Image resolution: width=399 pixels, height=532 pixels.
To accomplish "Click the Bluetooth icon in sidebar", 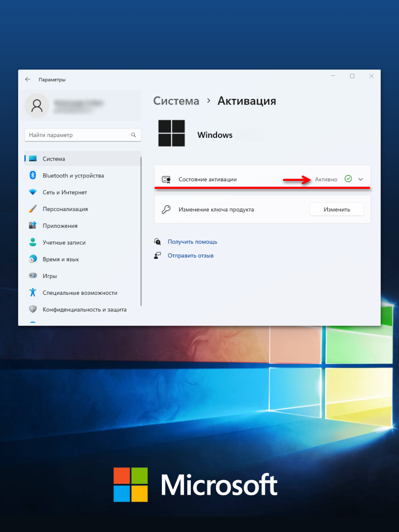I will (x=32, y=176).
